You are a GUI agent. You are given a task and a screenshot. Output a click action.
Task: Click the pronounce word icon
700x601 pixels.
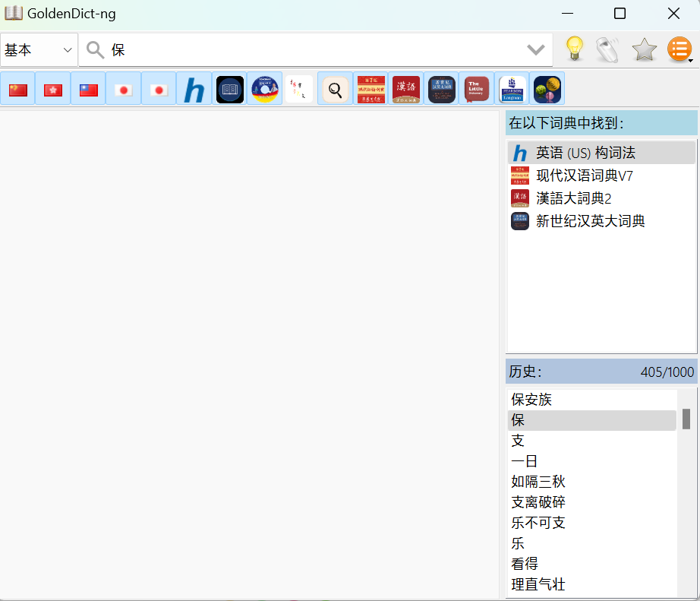click(x=608, y=49)
